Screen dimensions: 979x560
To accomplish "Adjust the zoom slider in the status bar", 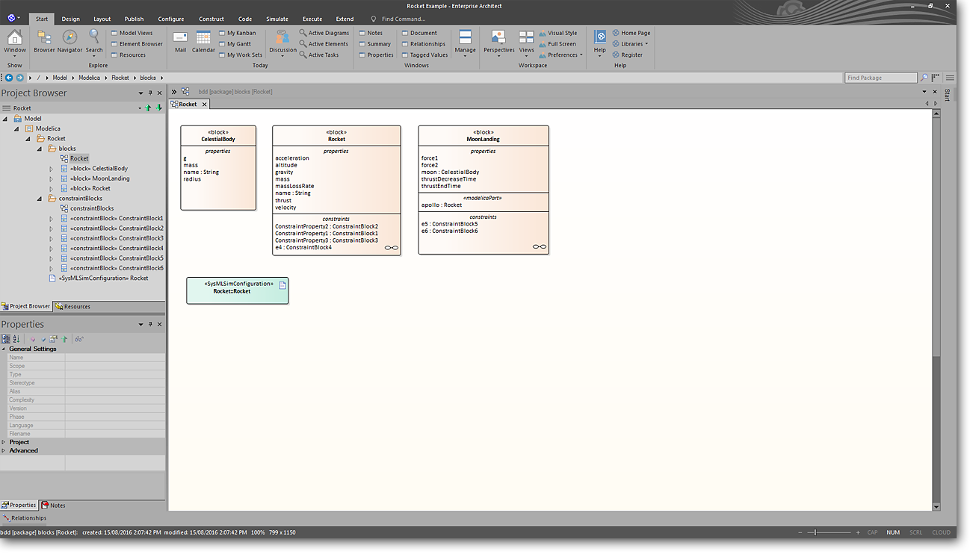I will click(815, 532).
